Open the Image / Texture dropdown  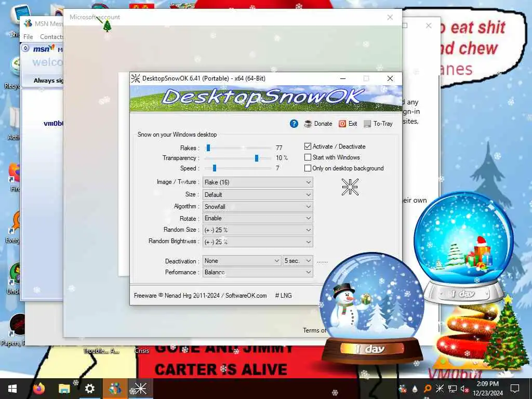(x=258, y=182)
